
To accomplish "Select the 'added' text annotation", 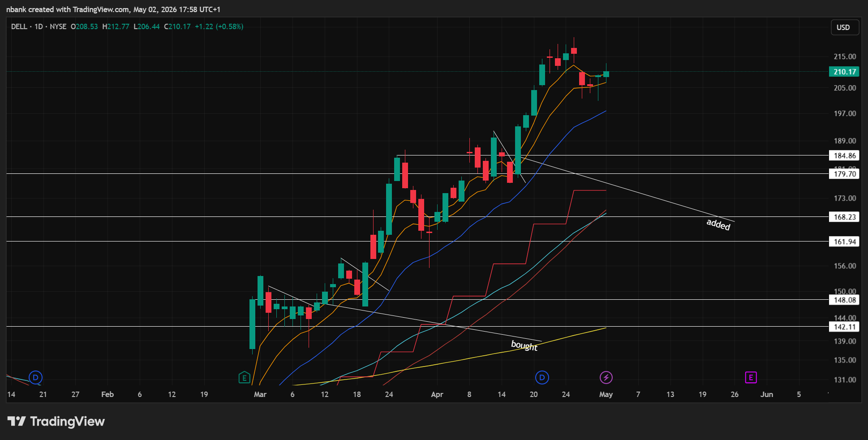I will click(x=718, y=224).
